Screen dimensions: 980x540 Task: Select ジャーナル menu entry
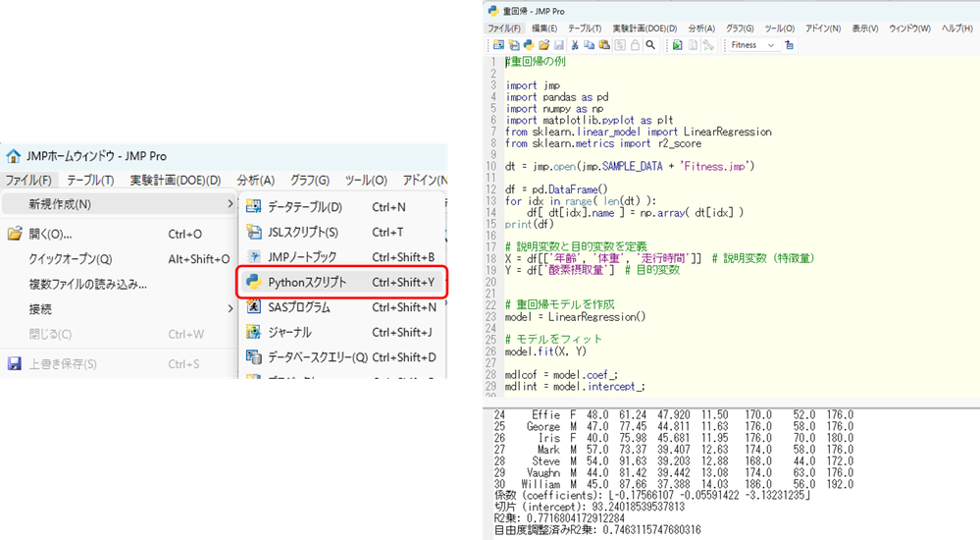(x=342, y=332)
